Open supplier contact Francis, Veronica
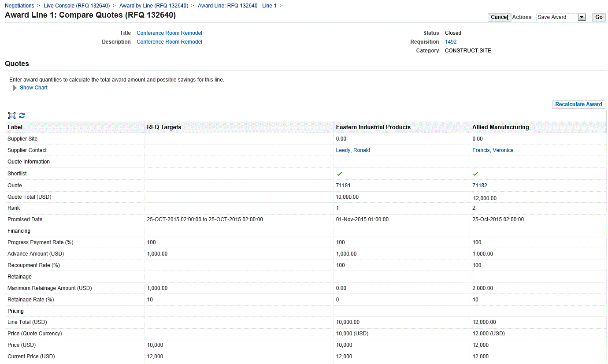 click(493, 150)
